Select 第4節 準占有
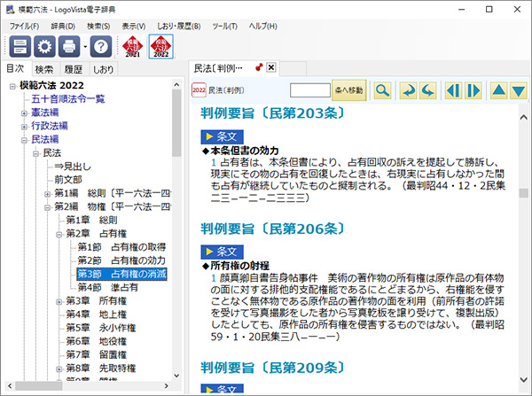Screen dimensions: 532x396 [108, 287]
